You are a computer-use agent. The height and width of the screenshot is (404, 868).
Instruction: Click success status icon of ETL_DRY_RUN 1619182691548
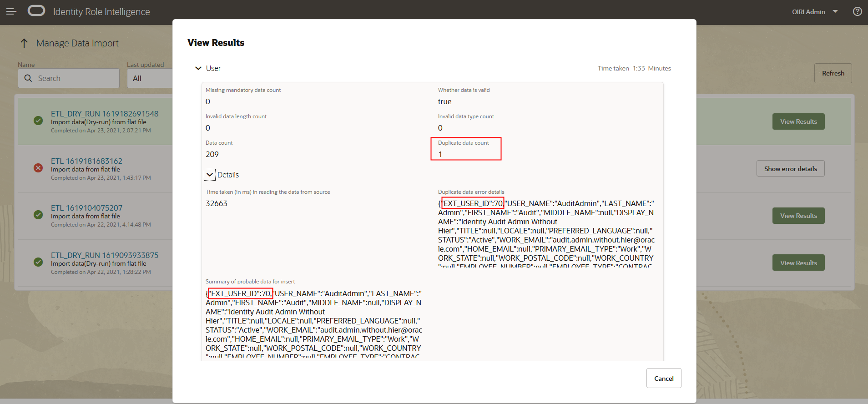click(x=38, y=121)
